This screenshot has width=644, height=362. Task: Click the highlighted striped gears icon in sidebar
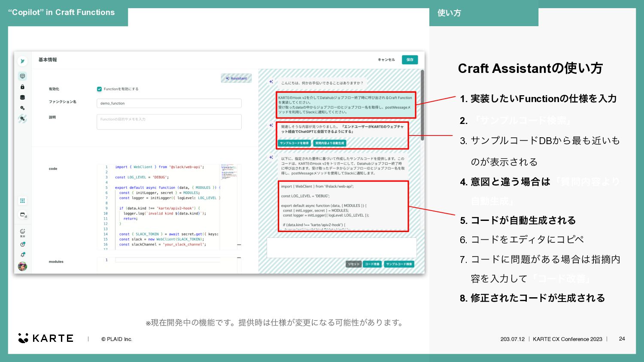22,119
